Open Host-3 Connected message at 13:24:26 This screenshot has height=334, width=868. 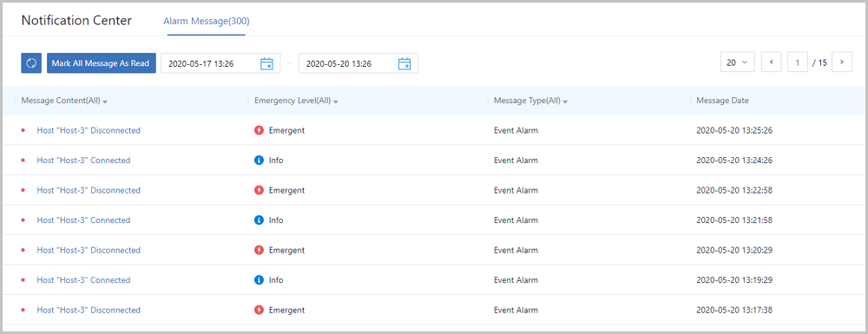pos(83,160)
